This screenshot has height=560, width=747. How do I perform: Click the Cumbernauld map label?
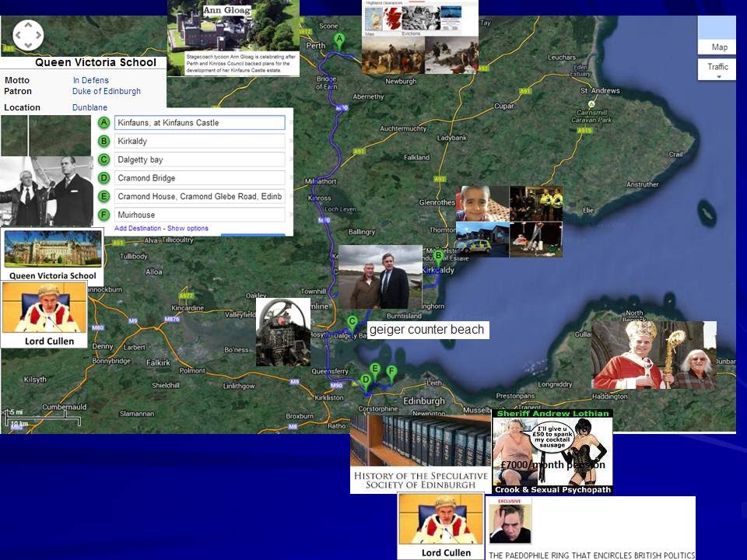click(65, 407)
